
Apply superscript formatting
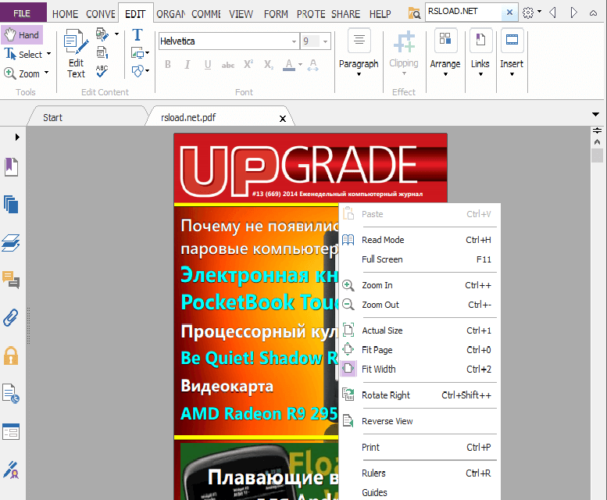point(248,64)
